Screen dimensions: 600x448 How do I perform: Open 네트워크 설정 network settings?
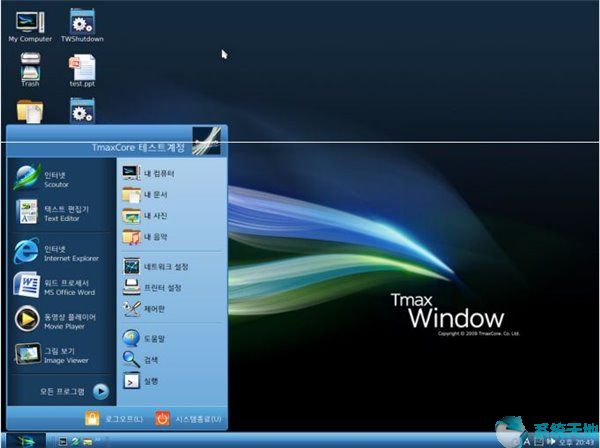pyautogui.click(x=155, y=267)
